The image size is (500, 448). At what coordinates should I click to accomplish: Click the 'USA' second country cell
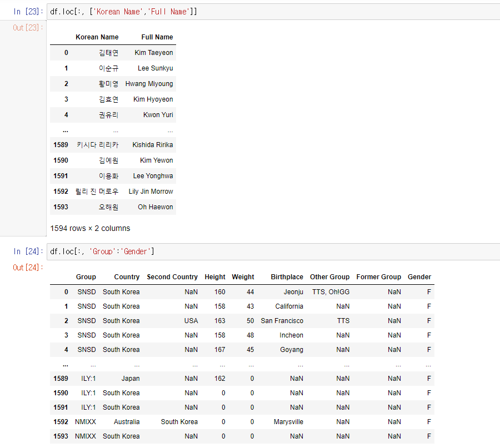(191, 321)
